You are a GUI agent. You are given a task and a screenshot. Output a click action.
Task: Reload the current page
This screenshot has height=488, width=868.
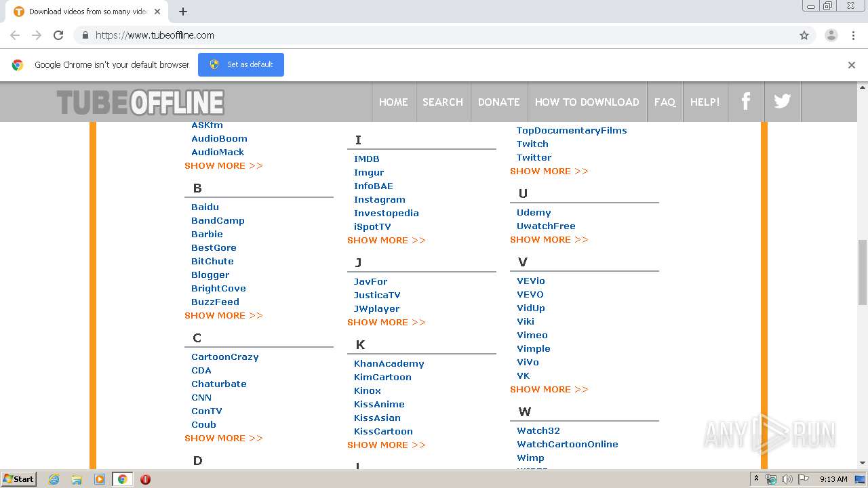pos(58,35)
